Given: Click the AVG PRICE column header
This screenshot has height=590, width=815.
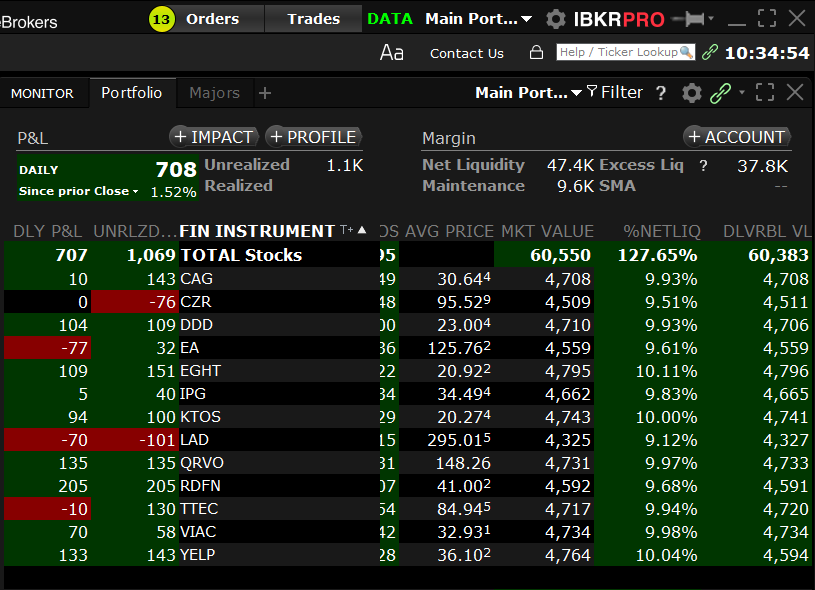Looking at the screenshot, I should pos(449,231).
